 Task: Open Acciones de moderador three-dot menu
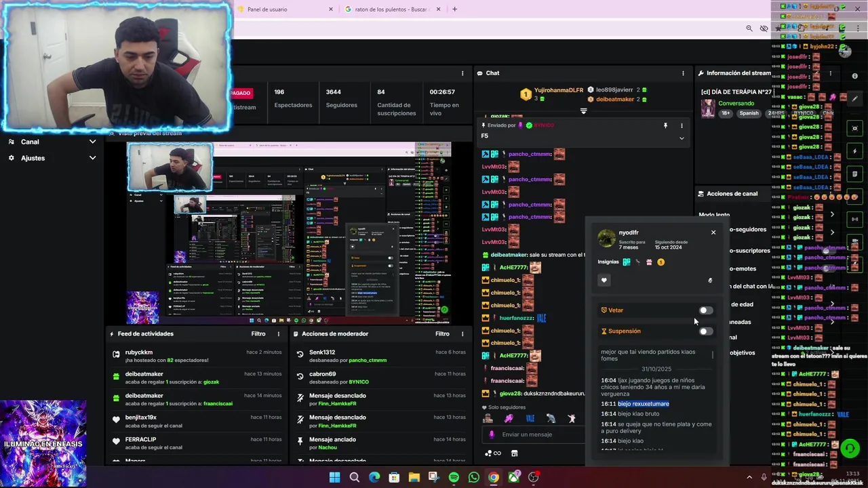[x=462, y=333]
